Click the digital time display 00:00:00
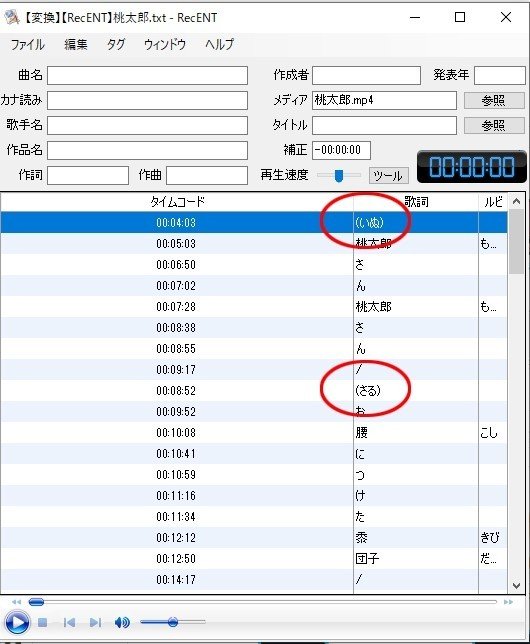 (x=472, y=167)
